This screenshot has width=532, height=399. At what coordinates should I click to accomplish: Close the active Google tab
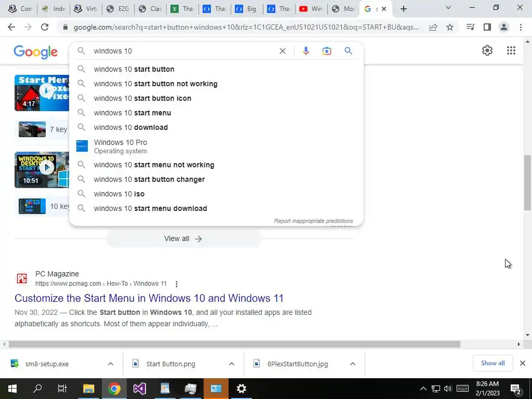384,9
